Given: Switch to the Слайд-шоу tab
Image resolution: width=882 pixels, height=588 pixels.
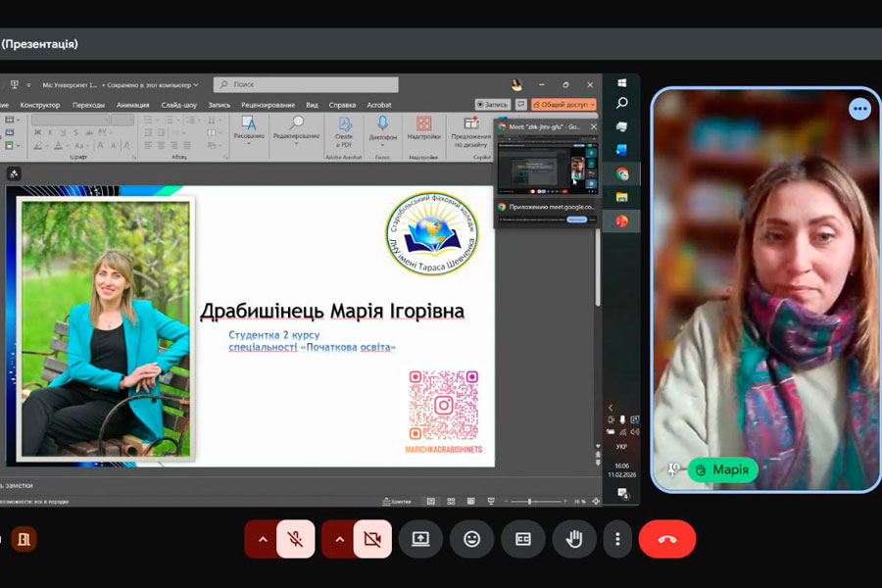Looking at the screenshot, I should point(179,105).
